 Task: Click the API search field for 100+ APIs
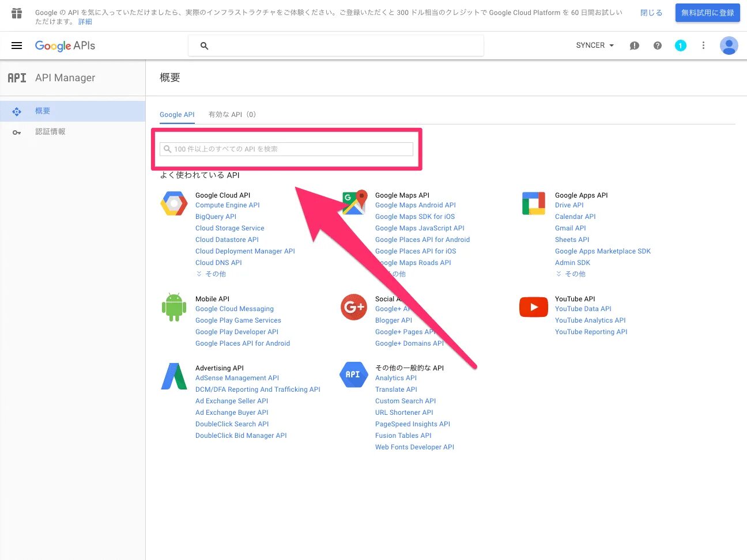(x=286, y=149)
